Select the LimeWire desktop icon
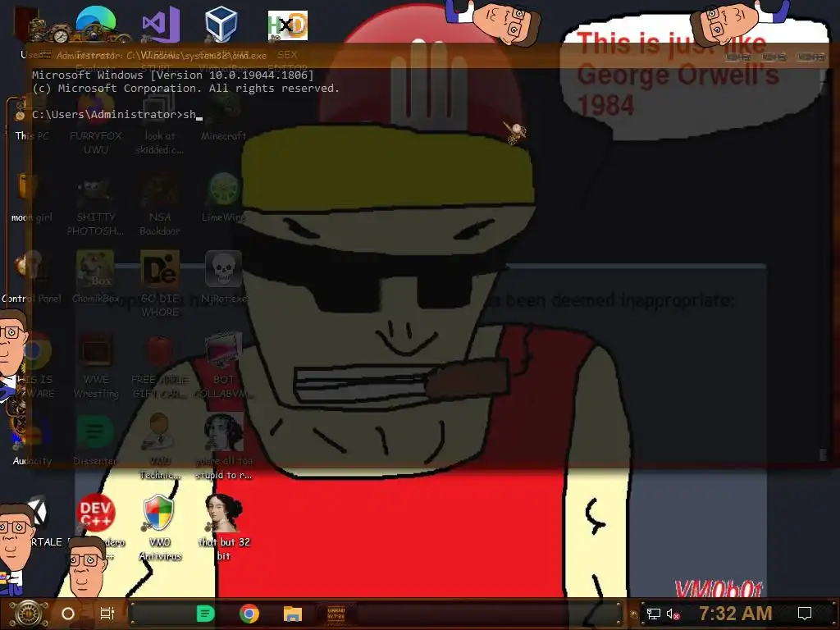This screenshot has height=630, width=840. (223, 197)
